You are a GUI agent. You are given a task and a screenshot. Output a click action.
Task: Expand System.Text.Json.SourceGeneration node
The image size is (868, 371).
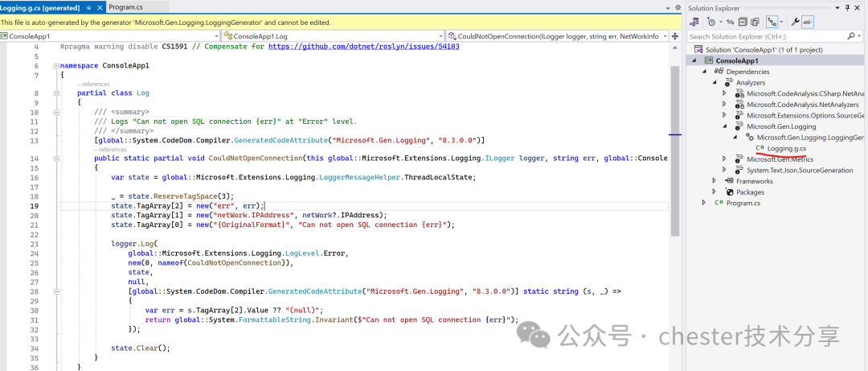pyautogui.click(x=725, y=171)
